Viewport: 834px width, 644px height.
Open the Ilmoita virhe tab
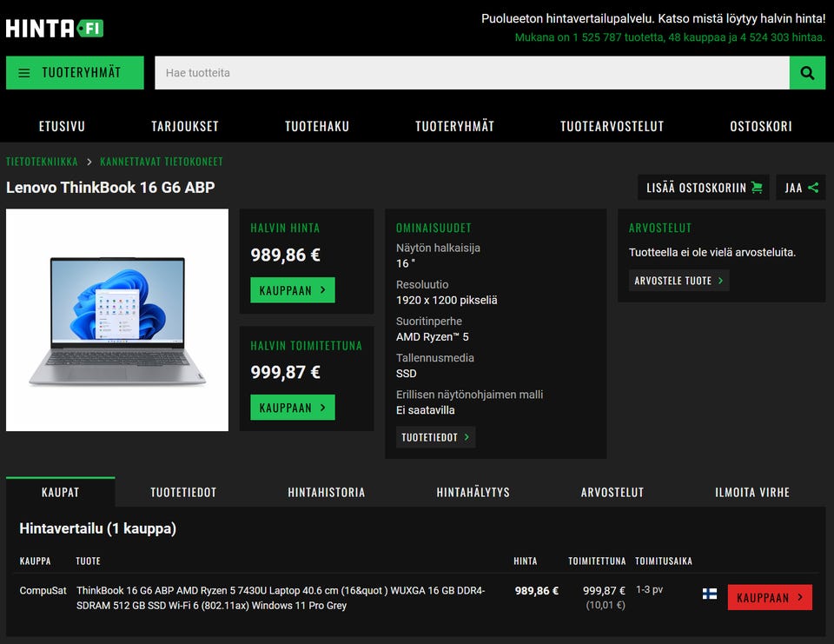click(x=752, y=492)
